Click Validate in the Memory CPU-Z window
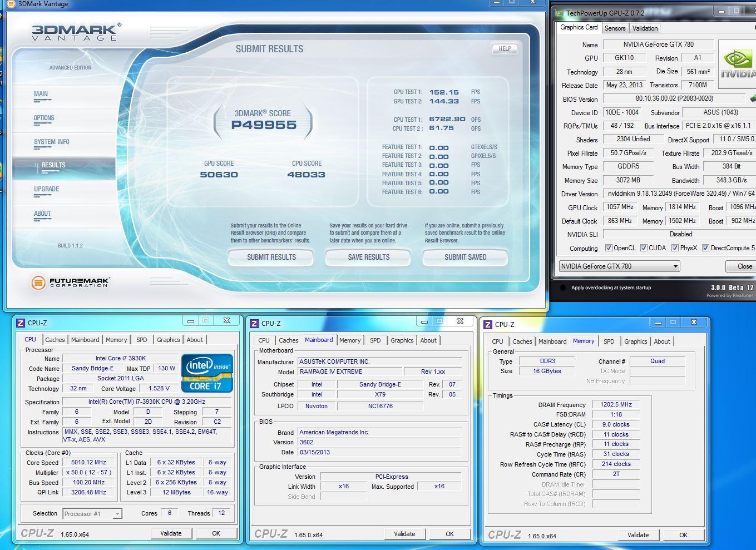Viewport: 756px width, 550px height. pos(638,535)
